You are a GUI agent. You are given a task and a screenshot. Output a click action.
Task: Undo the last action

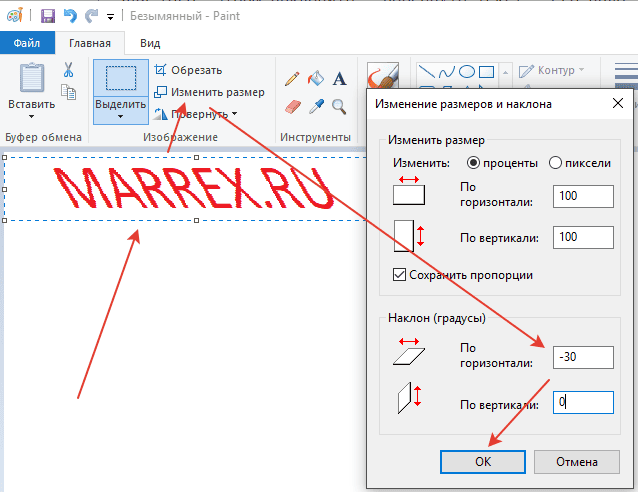pos(70,16)
